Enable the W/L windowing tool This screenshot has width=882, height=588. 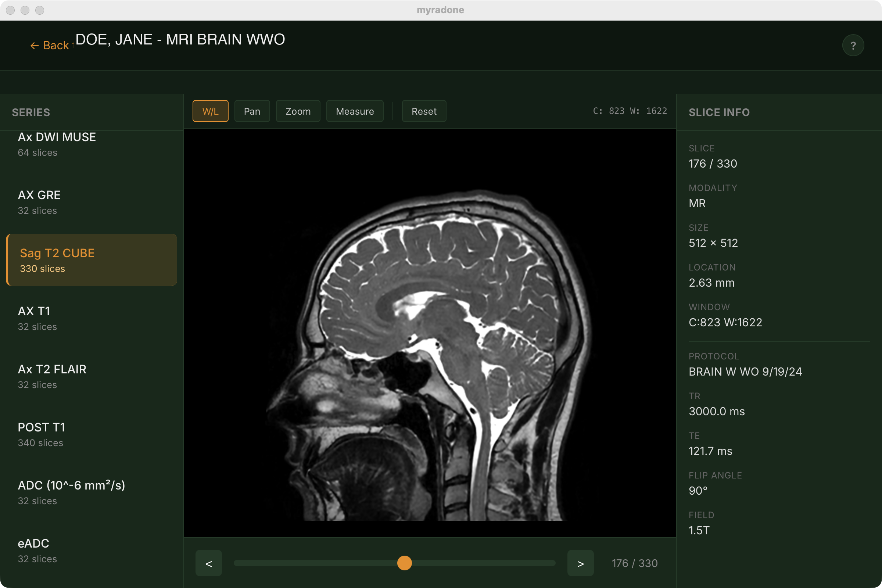coord(210,111)
